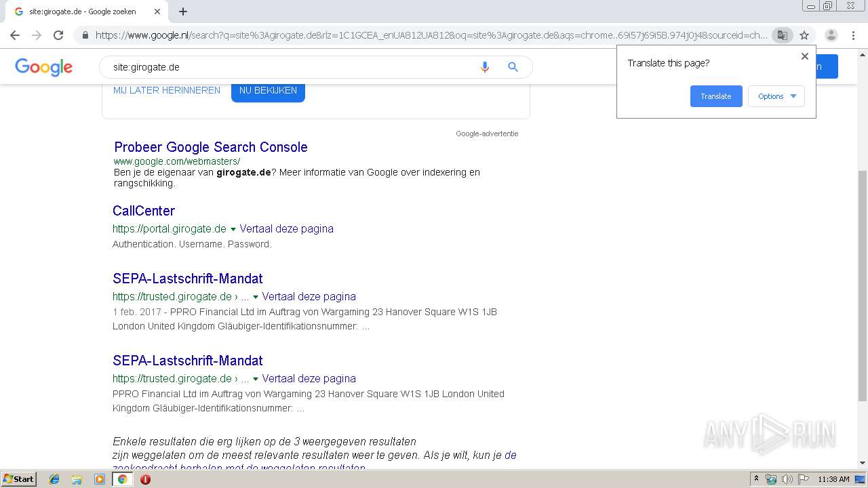Click MIJ LATER HERINNEREN link

(167, 90)
